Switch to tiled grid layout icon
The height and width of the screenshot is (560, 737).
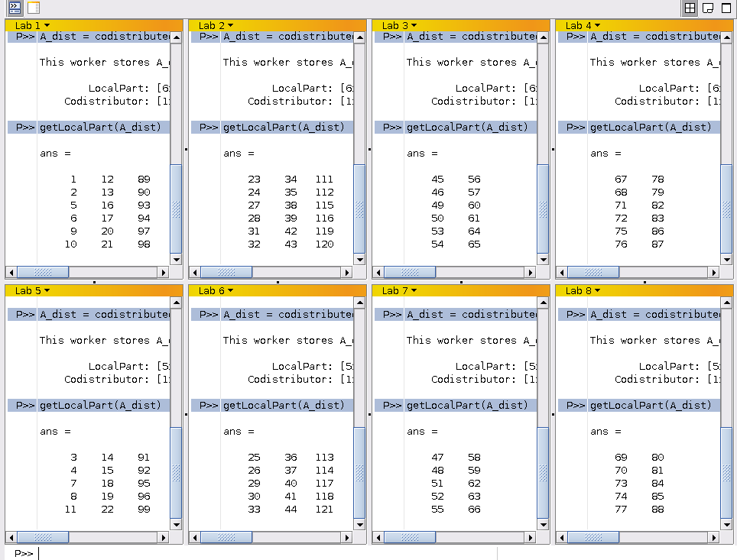click(690, 8)
